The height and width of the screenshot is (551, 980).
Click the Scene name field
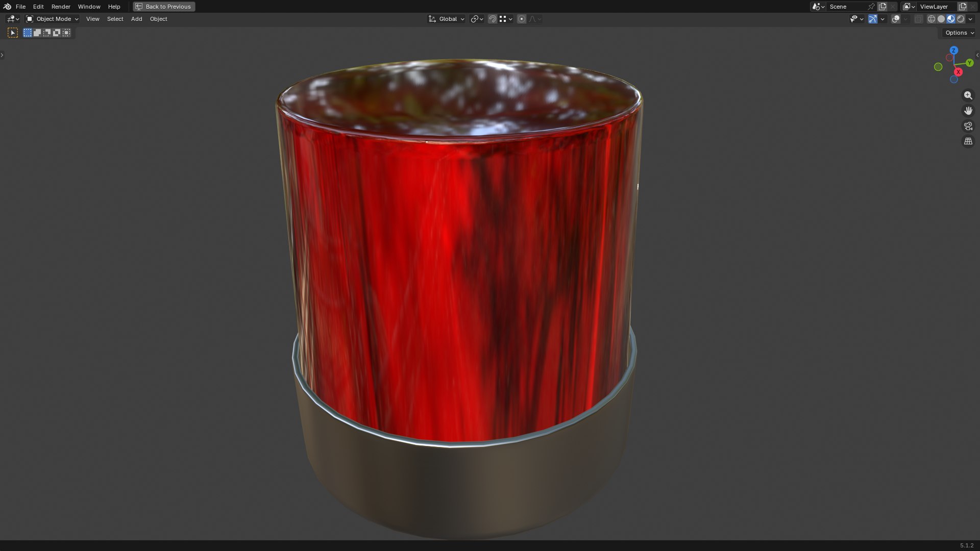coord(846,7)
